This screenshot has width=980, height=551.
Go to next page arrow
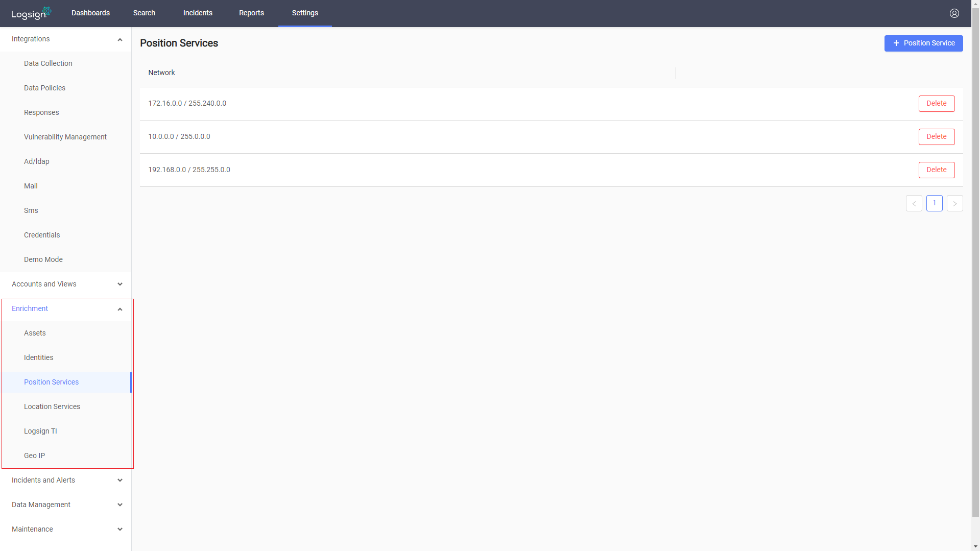(x=954, y=203)
